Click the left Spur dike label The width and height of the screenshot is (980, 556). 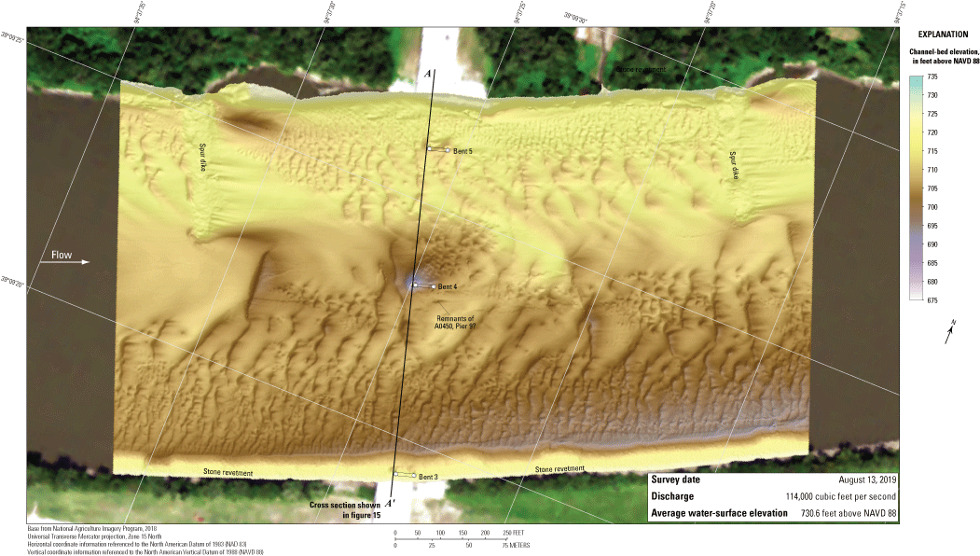201,160
